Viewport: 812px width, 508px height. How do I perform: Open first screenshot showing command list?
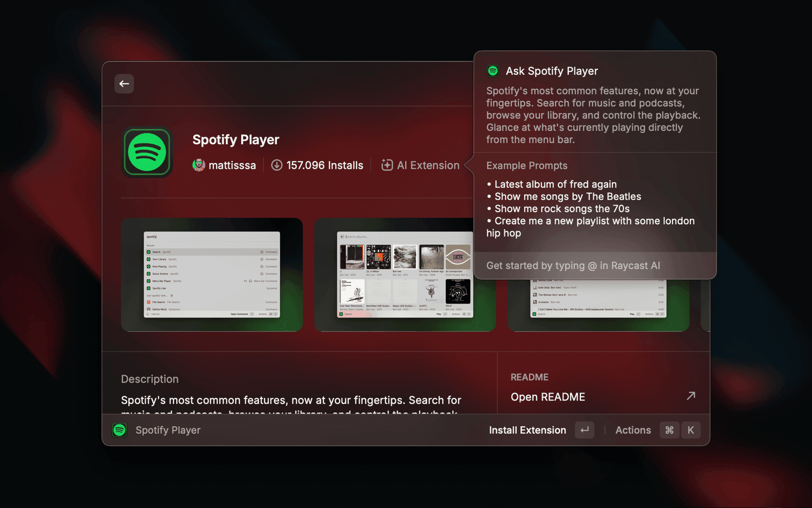[x=211, y=274]
